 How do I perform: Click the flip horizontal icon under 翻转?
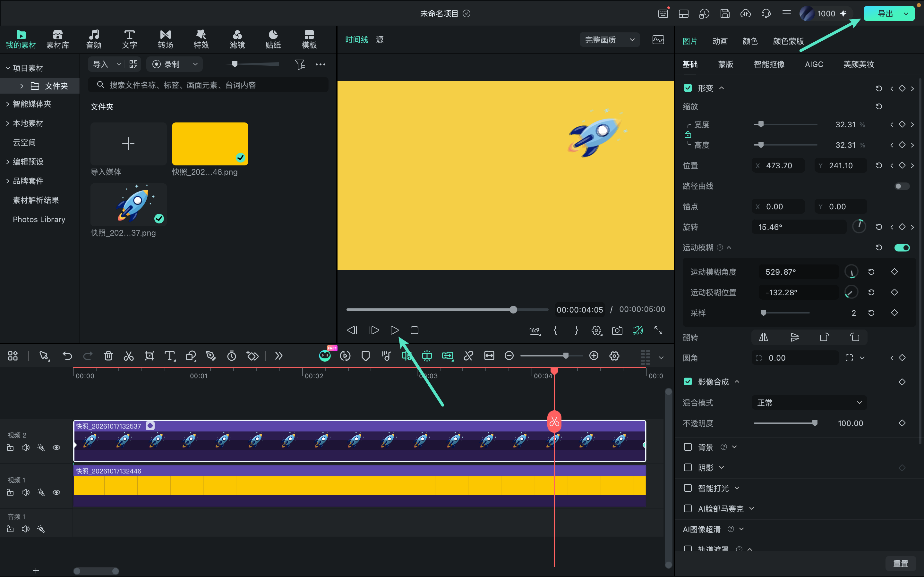tap(763, 337)
